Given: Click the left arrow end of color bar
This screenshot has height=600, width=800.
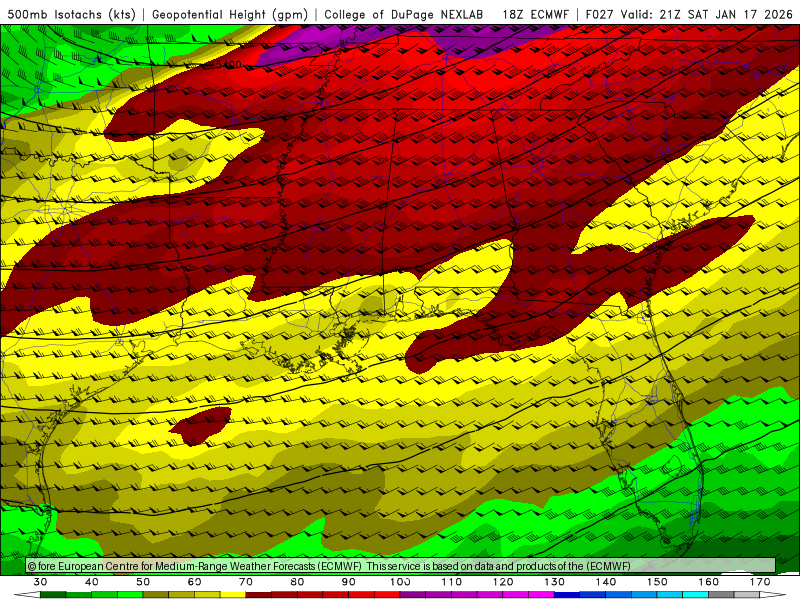Looking at the screenshot, I should pos(27,595).
